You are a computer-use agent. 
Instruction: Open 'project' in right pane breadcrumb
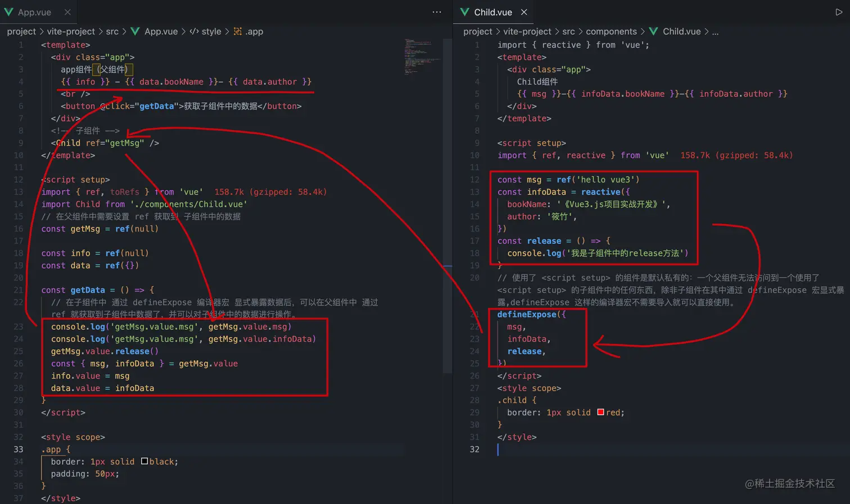pos(478,31)
